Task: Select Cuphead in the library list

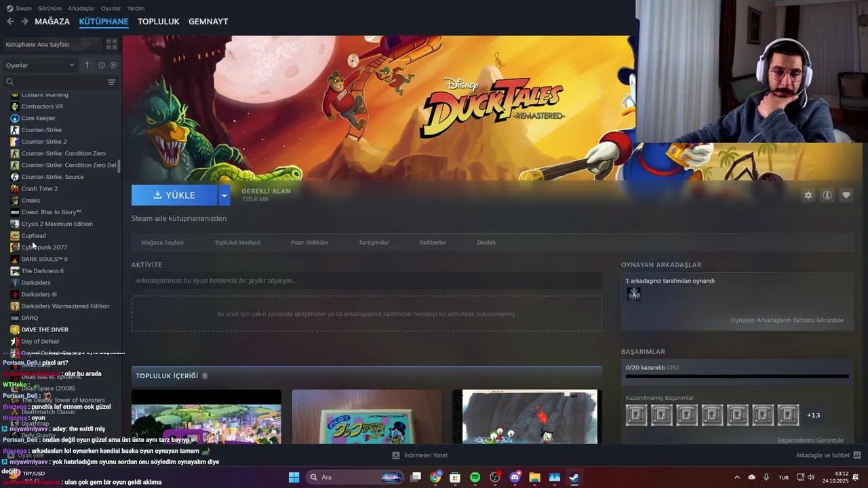Action: [x=33, y=236]
